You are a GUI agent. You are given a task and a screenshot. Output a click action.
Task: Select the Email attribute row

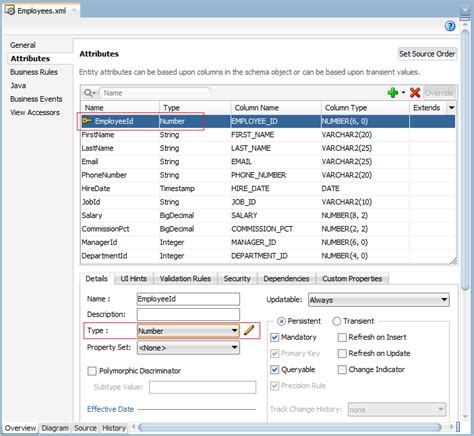(x=268, y=162)
